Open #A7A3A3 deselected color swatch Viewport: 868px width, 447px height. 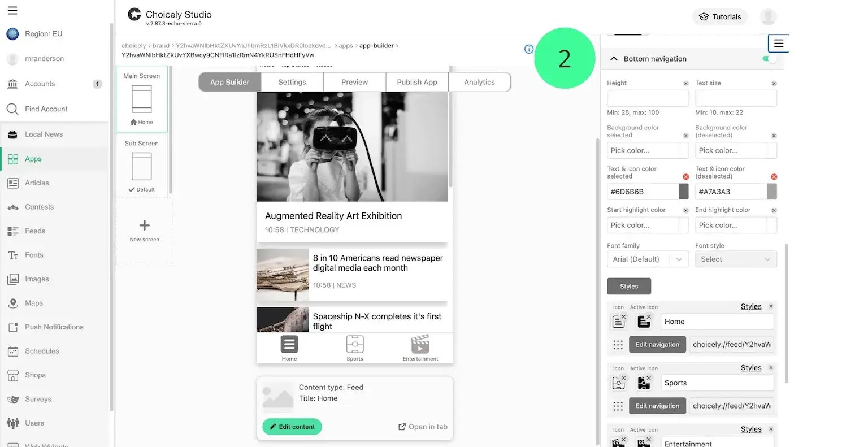[x=772, y=192]
